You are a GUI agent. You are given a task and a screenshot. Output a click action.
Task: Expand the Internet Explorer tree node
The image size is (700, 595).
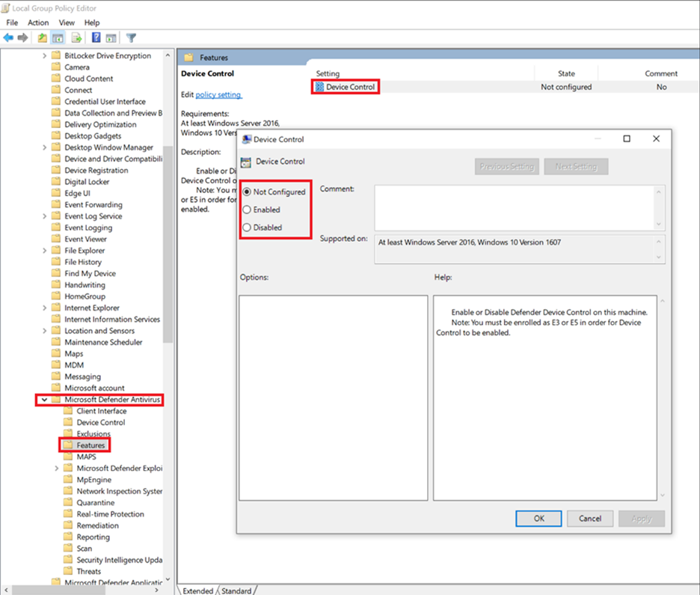tap(44, 308)
